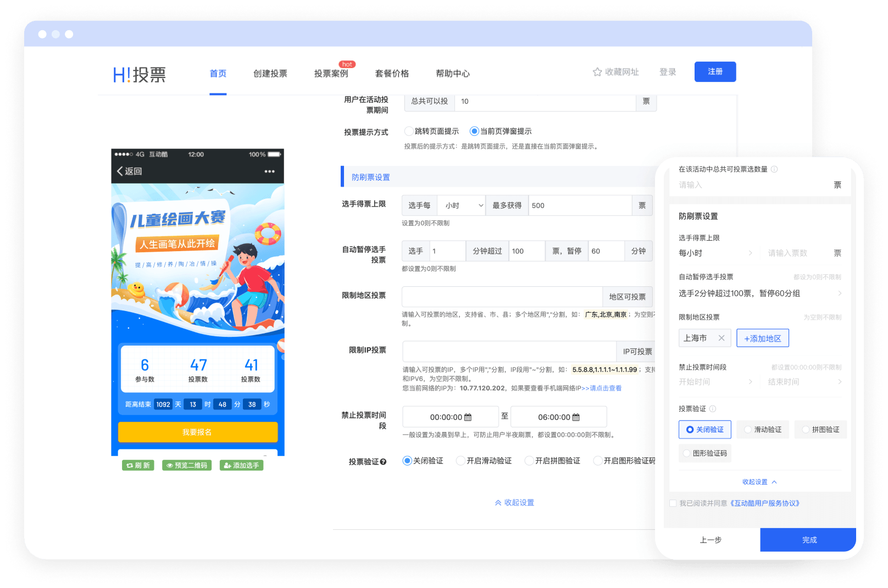Select 开启图形验证码 radio option
This screenshot has height=588, width=888.
(x=598, y=461)
